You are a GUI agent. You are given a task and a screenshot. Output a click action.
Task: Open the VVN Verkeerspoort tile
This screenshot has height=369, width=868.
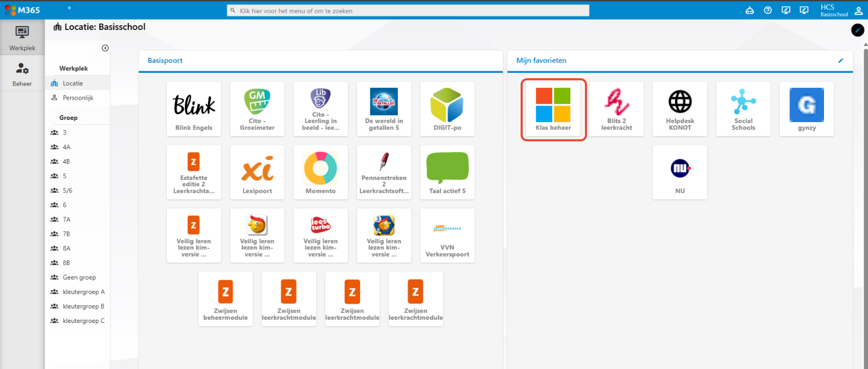click(x=447, y=235)
